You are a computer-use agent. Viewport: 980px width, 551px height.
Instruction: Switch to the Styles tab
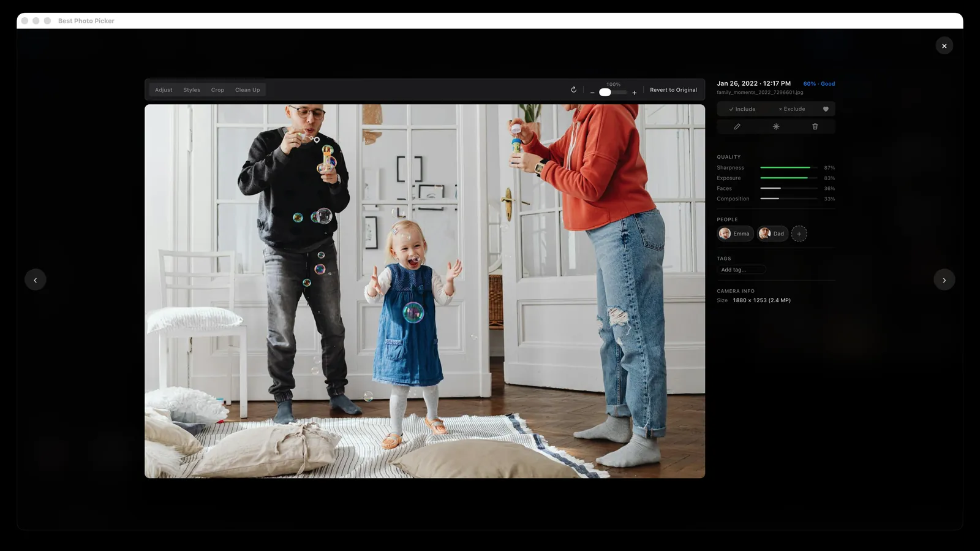click(192, 90)
